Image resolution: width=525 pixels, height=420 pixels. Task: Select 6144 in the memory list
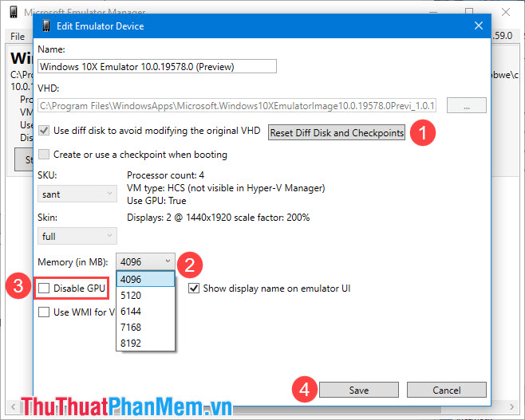tap(145, 312)
